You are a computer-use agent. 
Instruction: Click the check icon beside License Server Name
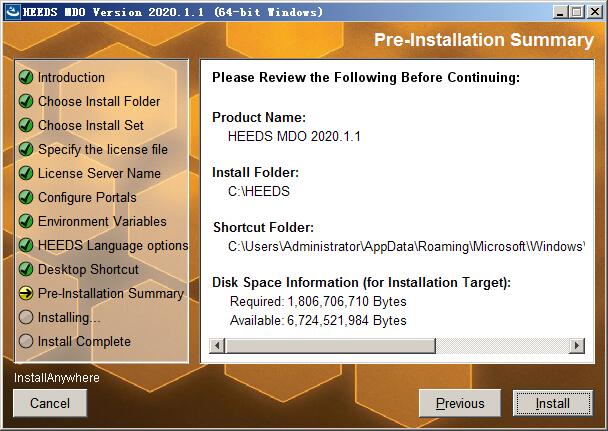coord(26,173)
